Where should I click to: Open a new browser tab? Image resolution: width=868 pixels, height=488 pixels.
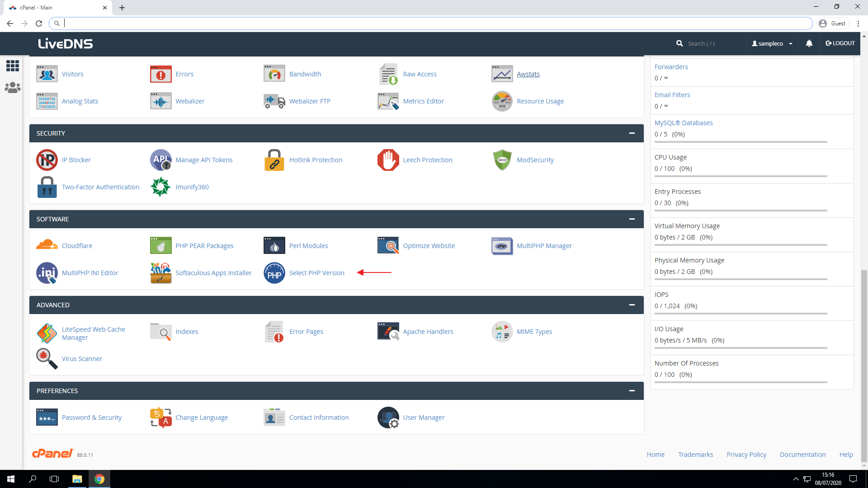[122, 8]
